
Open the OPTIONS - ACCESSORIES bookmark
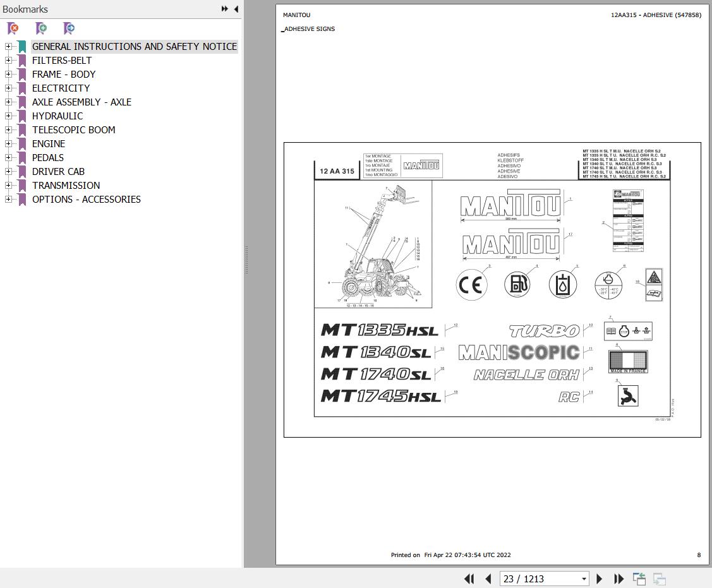click(86, 199)
